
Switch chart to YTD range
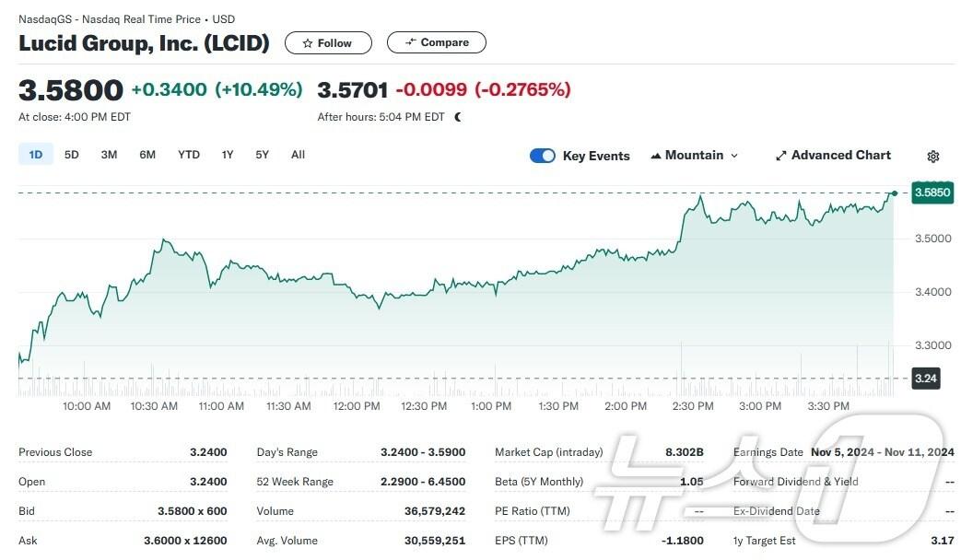[189, 155]
